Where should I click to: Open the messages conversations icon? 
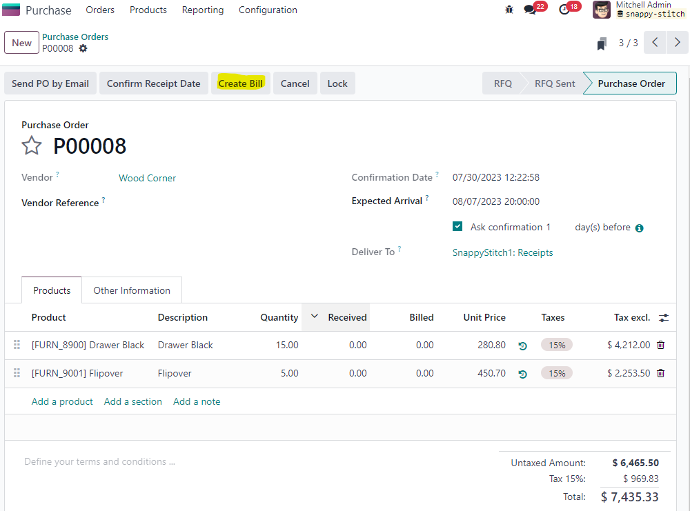coord(530,9)
